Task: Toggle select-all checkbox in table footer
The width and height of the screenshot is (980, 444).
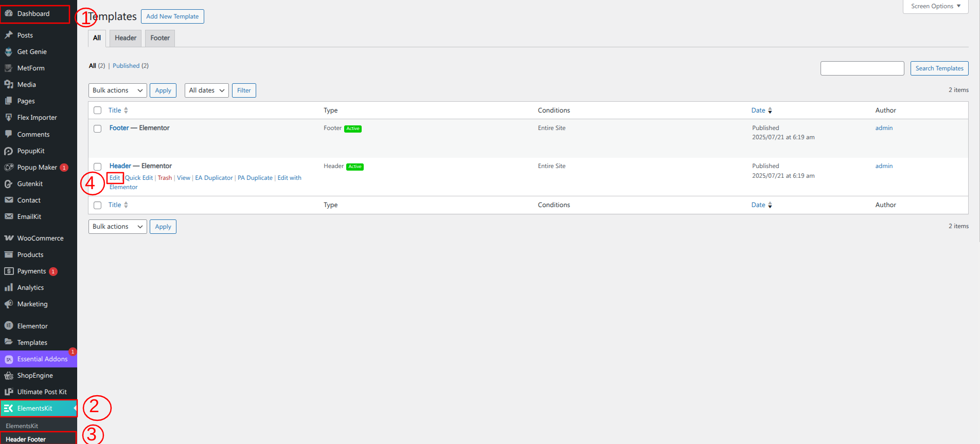Action: [x=97, y=205]
